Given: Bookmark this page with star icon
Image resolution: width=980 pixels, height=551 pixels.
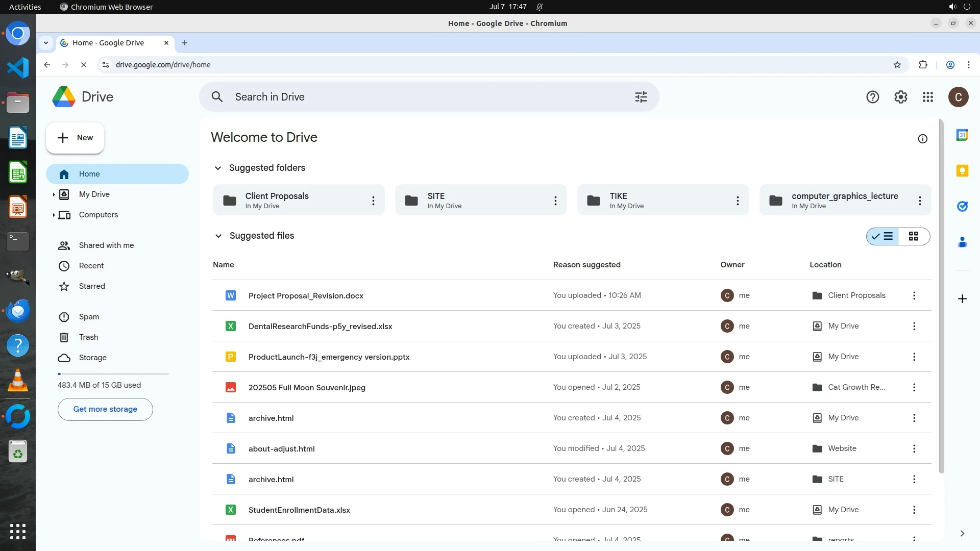Looking at the screenshot, I should click(897, 65).
